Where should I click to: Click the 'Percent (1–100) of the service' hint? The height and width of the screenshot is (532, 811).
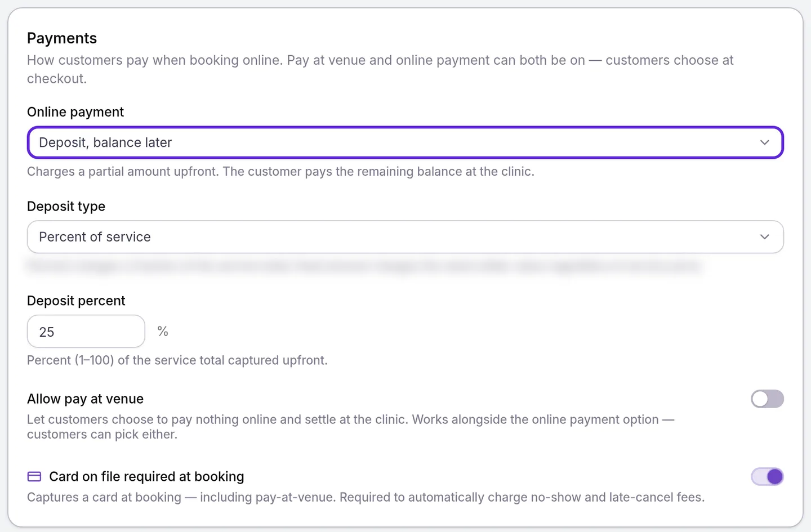tap(177, 360)
